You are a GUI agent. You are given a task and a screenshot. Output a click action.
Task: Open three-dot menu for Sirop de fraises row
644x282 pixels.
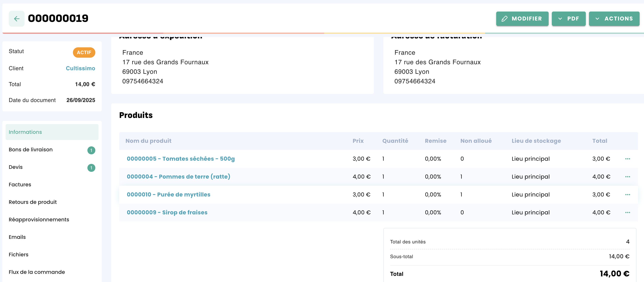pyautogui.click(x=627, y=212)
